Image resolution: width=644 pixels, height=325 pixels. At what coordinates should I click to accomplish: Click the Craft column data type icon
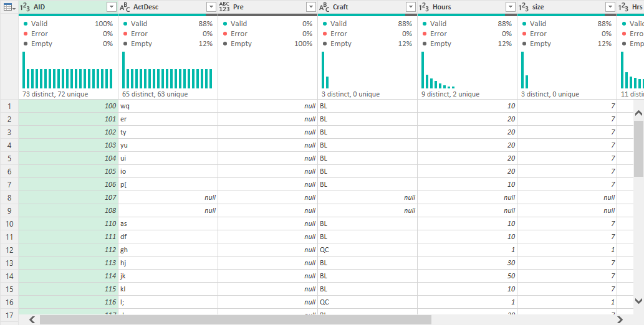(324, 7)
